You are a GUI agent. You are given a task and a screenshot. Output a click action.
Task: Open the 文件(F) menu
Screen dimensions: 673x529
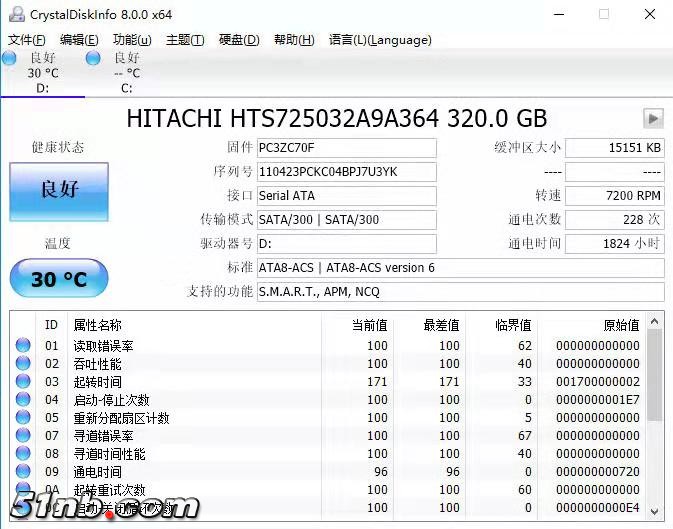[x=27, y=40]
